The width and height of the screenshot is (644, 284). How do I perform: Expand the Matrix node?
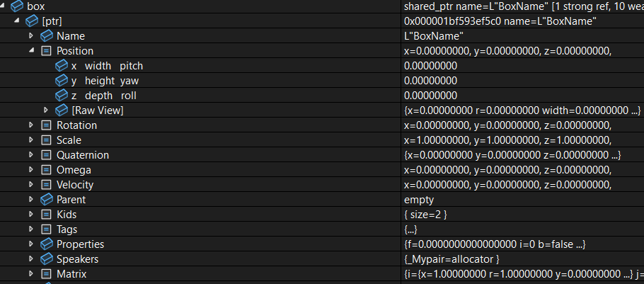(31, 273)
